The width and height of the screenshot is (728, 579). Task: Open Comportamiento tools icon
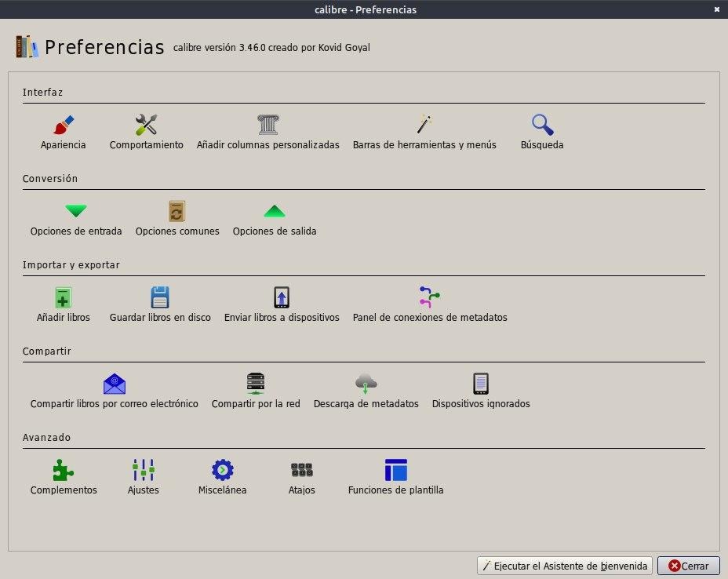[x=146, y=125]
